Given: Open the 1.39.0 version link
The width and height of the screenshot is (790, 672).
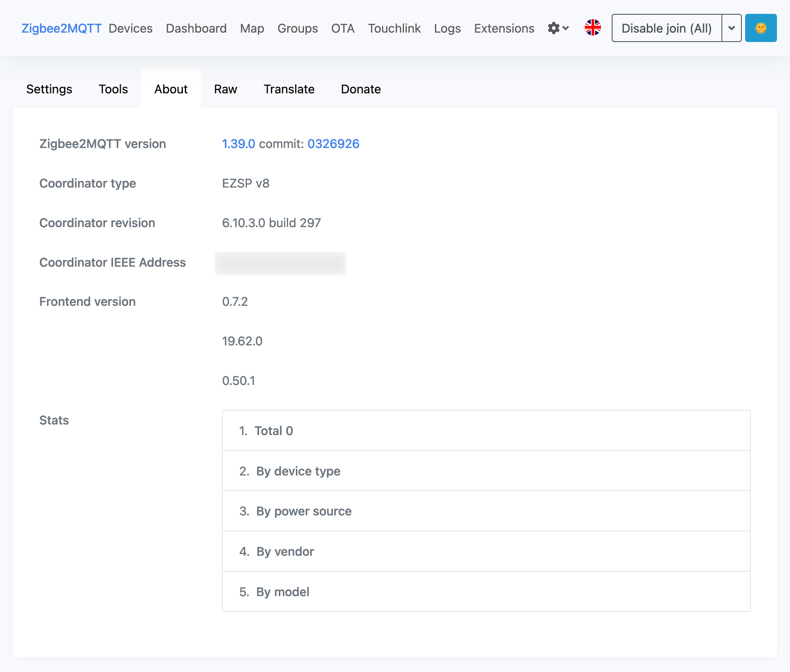Looking at the screenshot, I should 238,144.
